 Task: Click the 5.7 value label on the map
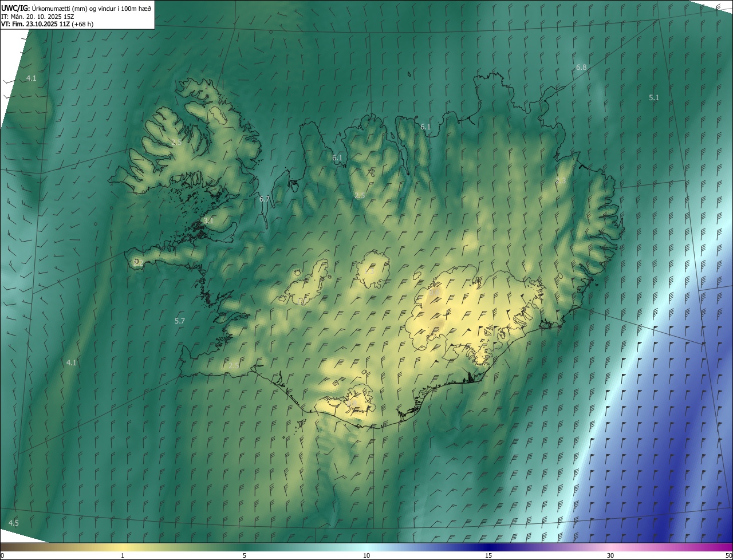pyautogui.click(x=180, y=321)
